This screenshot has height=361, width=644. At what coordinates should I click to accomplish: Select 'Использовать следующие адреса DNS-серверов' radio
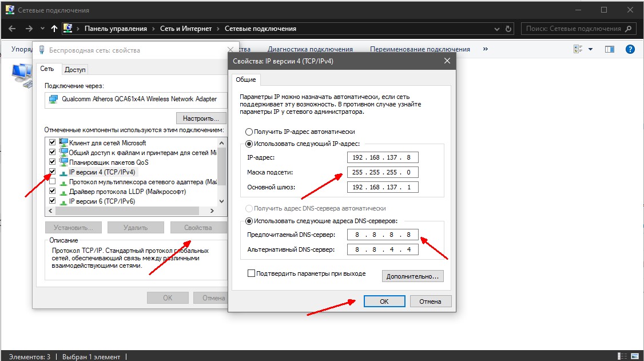click(249, 221)
